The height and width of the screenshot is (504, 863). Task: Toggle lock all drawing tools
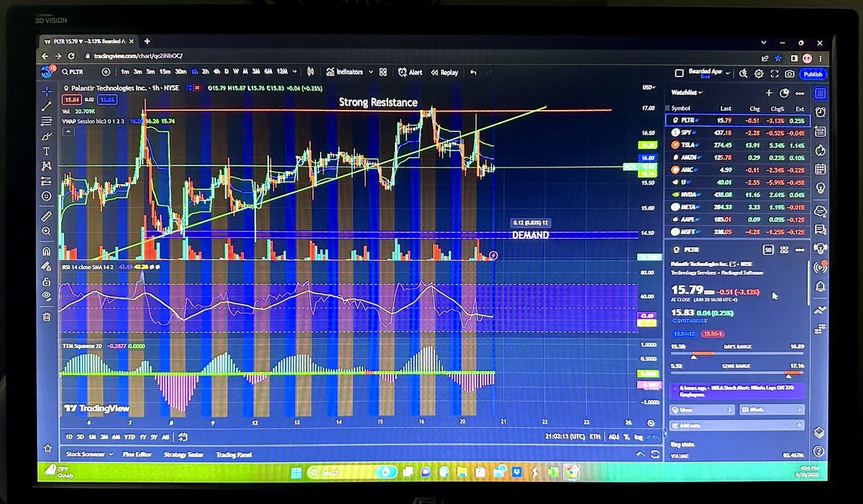point(47,281)
